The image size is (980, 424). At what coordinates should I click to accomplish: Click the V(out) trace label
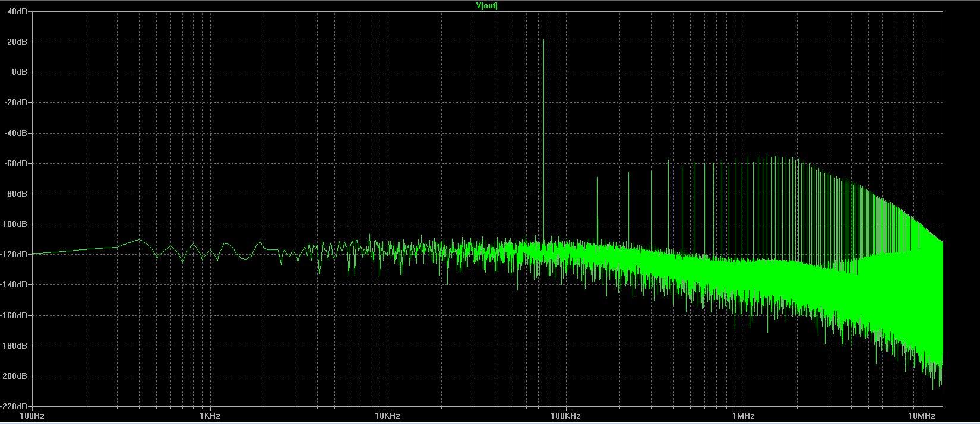(487, 6)
